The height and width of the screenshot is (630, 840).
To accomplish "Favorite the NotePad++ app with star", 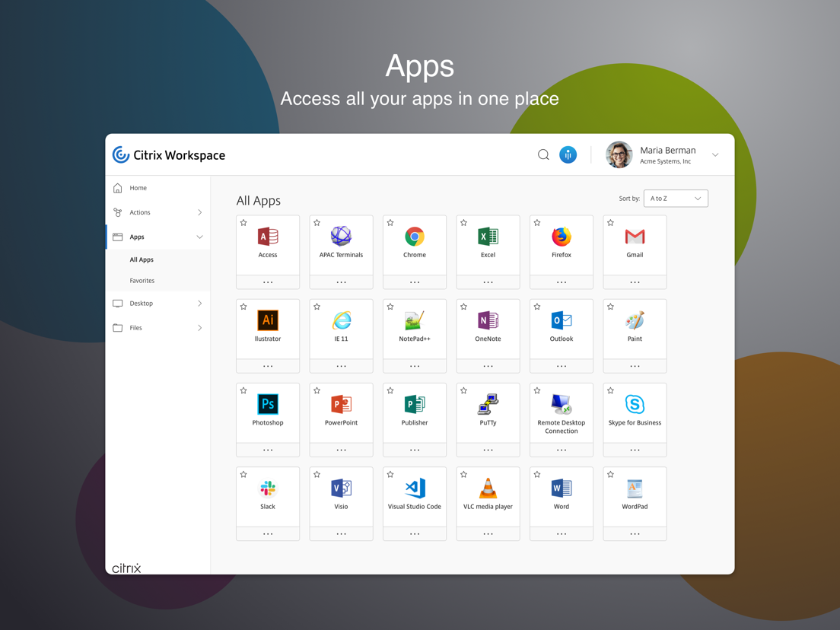I will point(390,307).
